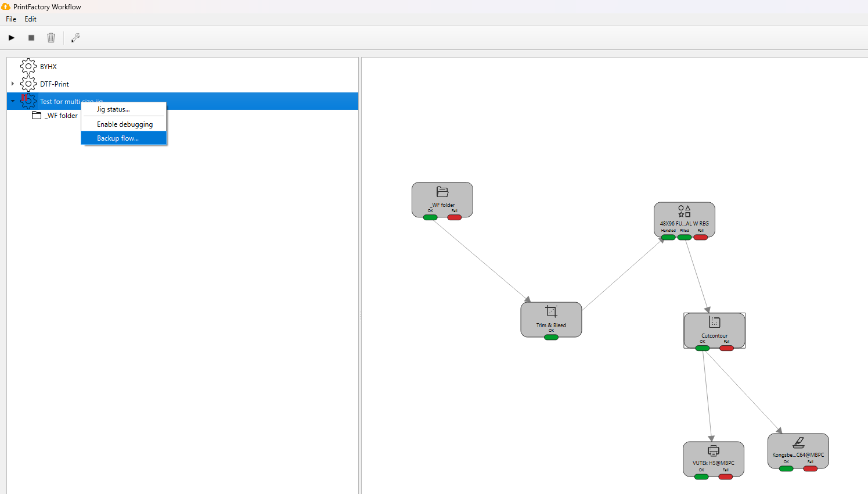The height and width of the screenshot is (494, 868).
Task: Select the _WF folder tree entry
Action: tap(61, 116)
